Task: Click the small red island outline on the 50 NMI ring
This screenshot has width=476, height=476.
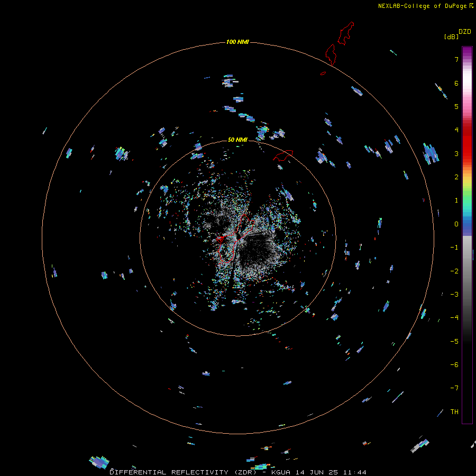Action: pyautogui.click(x=283, y=155)
